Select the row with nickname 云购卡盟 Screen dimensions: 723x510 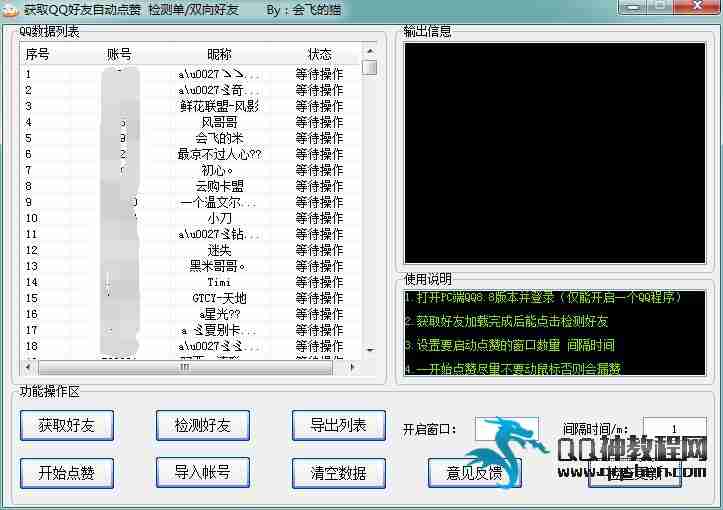click(191, 186)
